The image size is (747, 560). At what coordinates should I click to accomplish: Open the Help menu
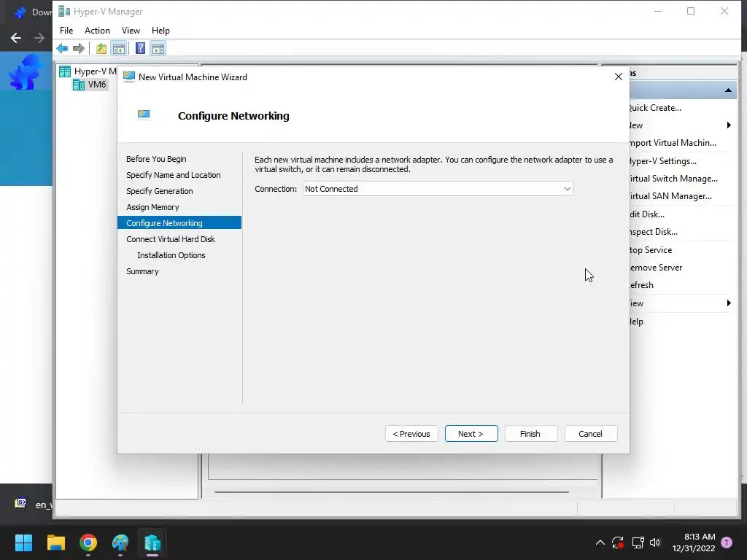[160, 31]
